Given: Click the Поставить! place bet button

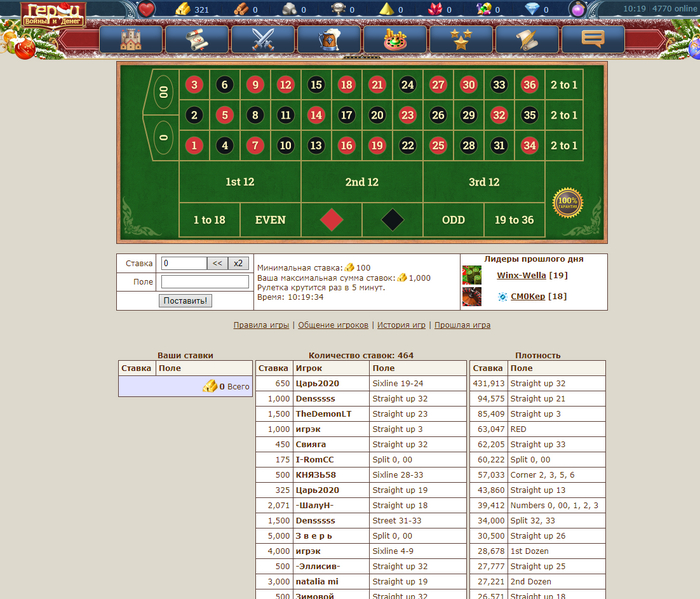Looking at the screenshot, I should (x=185, y=301).
